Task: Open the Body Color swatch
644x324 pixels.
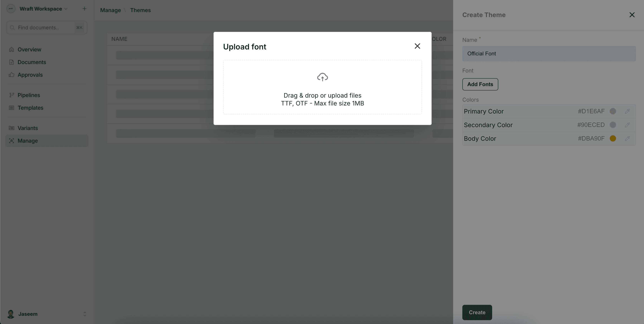Action: point(613,139)
